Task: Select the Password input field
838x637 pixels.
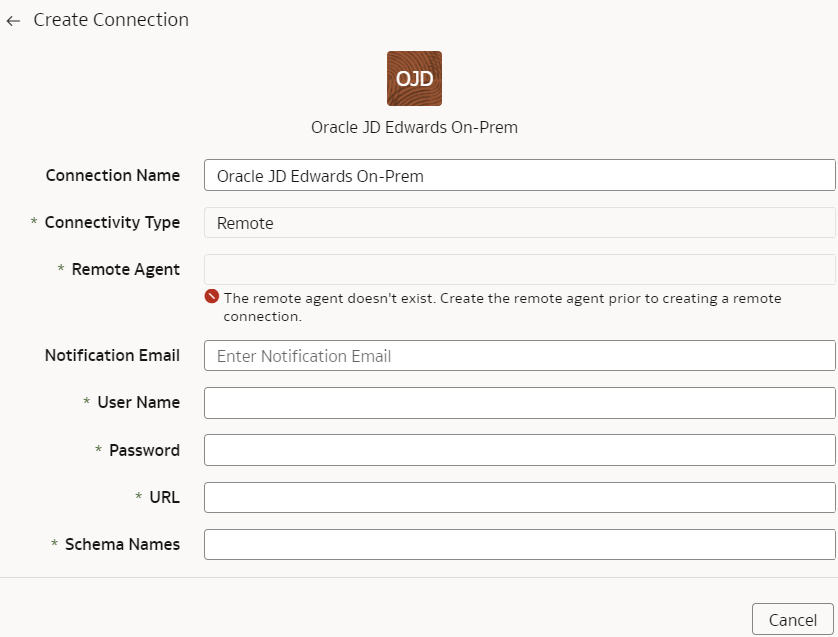Action: tap(519, 450)
